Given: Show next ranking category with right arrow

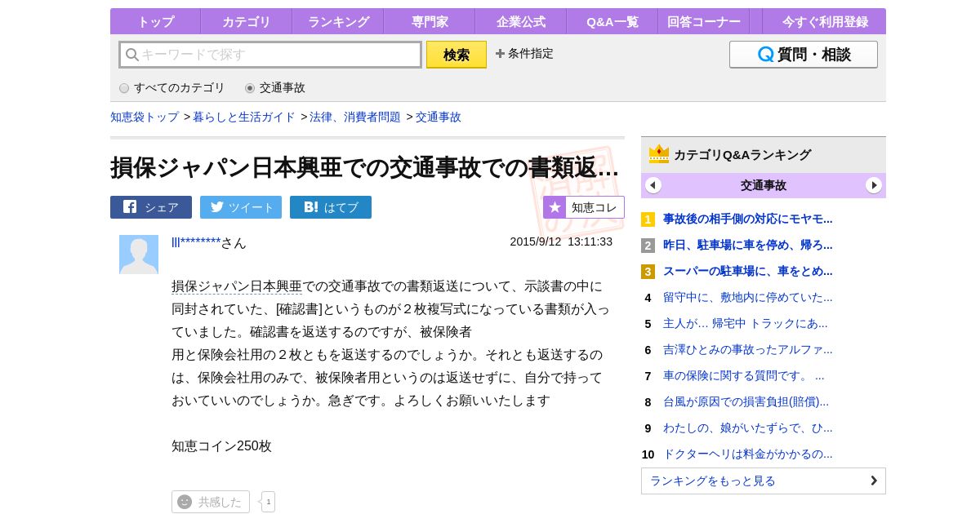Looking at the screenshot, I should [x=874, y=185].
